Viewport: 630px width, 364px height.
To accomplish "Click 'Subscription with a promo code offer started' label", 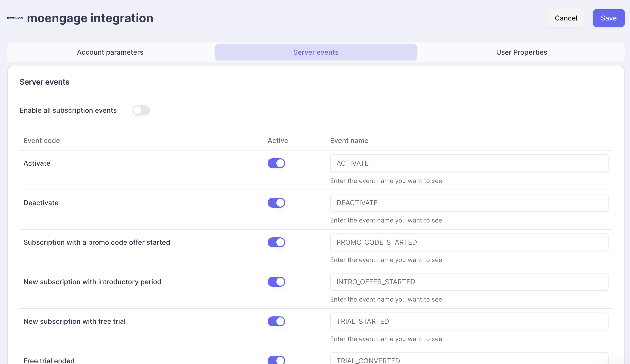I will pos(97,242).
